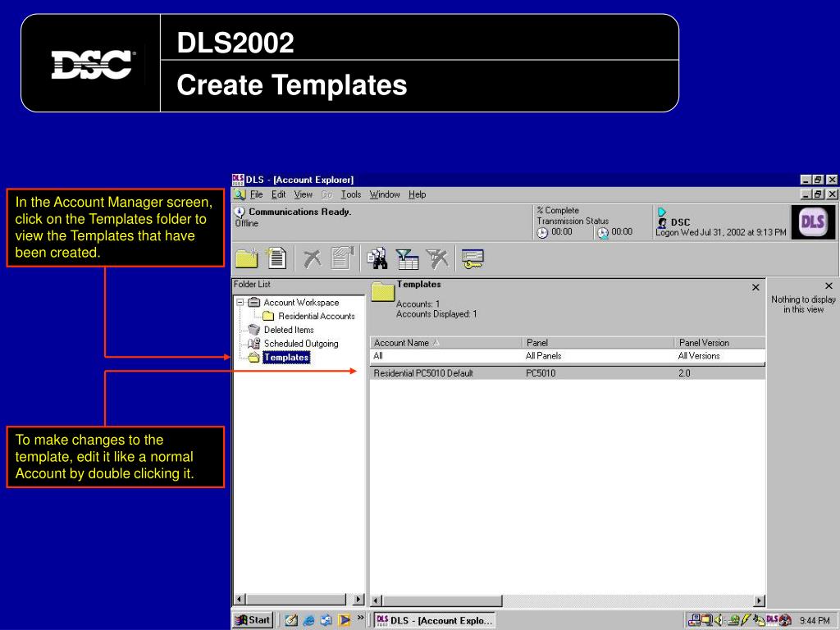Sort by Account Name column header
840x630 pixels.
[x=445, y=343]
